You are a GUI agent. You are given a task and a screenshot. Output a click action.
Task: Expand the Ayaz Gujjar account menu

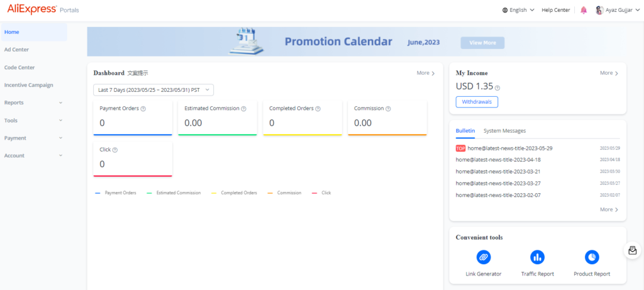[x=618, y=10]
